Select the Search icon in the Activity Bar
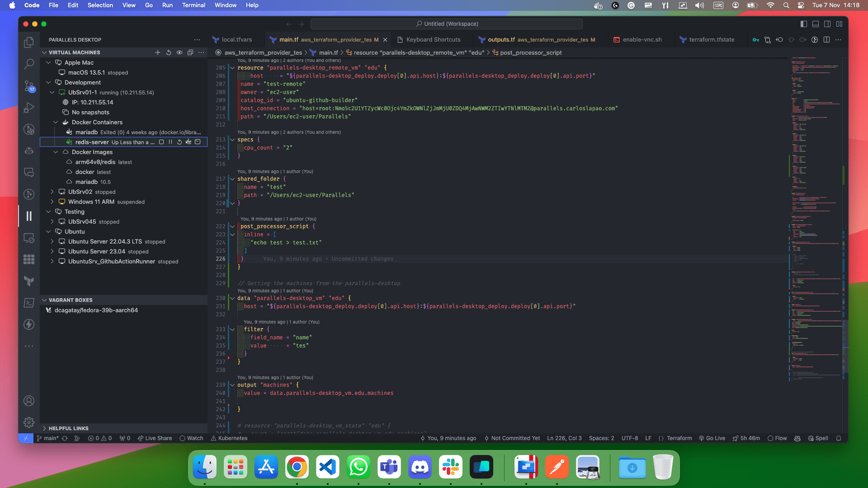 (x=29, y=64)
